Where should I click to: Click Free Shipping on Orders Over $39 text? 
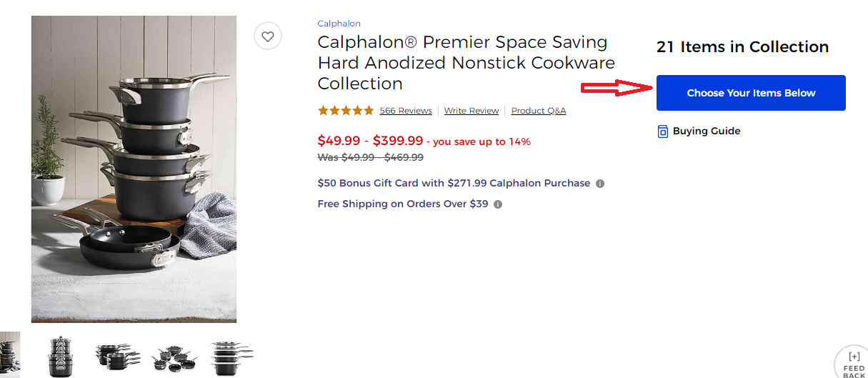pyautogui.click(x=403, y=204)
